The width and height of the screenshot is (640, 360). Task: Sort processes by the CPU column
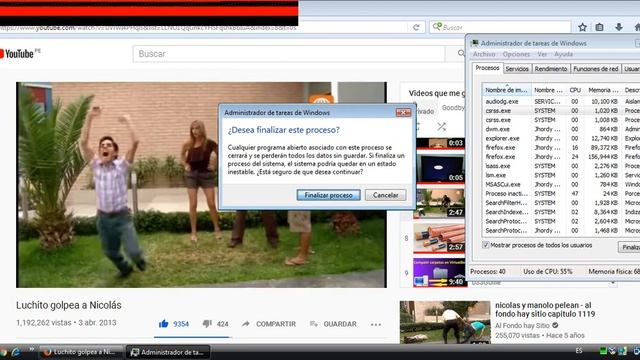coord(575,90)
